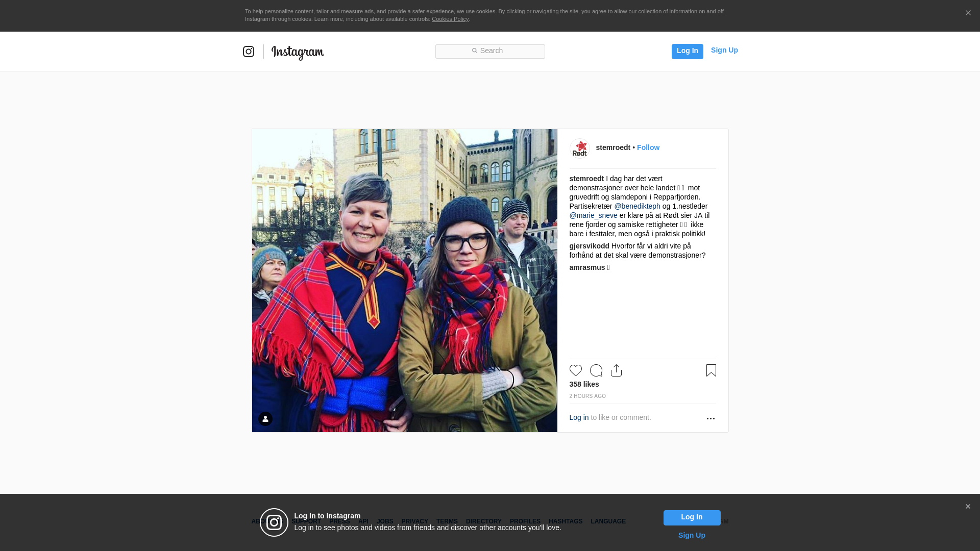
Task: Dismiss the cookie notice banner
Action: [x=968, y=13]
